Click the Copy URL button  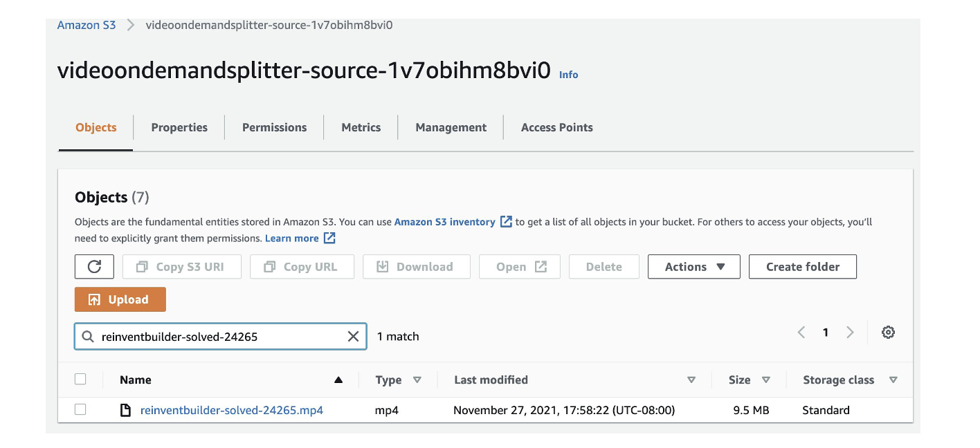302,267
